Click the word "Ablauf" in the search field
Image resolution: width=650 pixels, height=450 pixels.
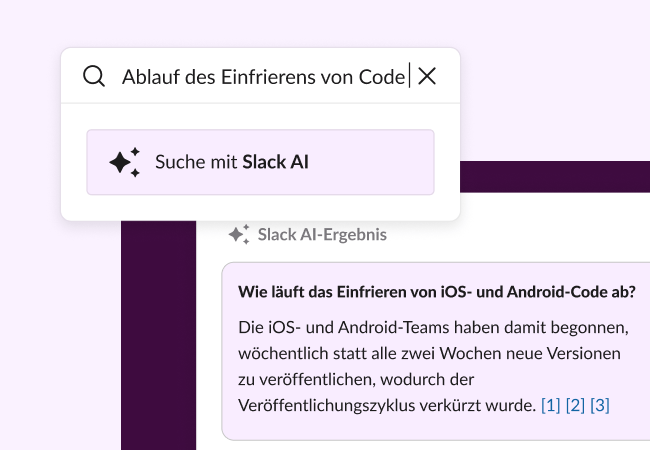pyautogui.click(x=150, y=76)
